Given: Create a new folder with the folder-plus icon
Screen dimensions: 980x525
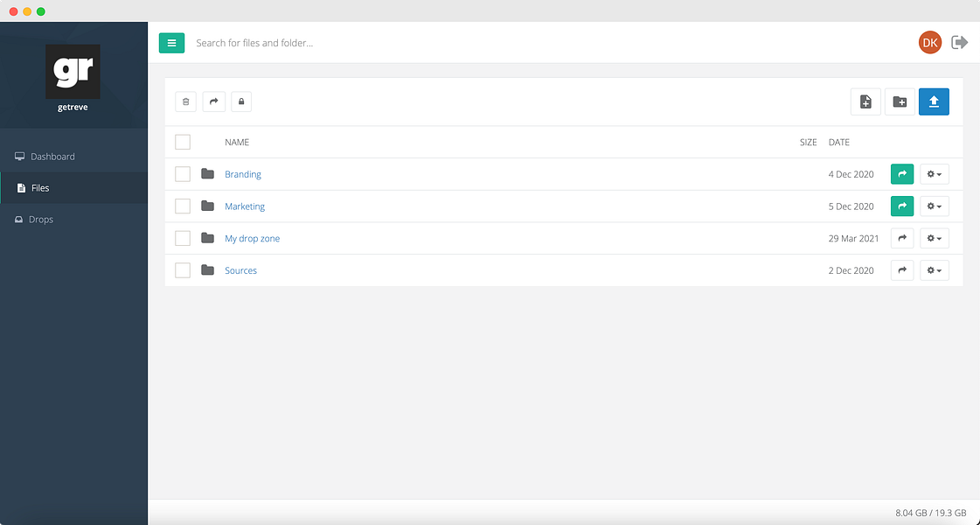Looking at the screenshot, I should (x=900, y=102).
